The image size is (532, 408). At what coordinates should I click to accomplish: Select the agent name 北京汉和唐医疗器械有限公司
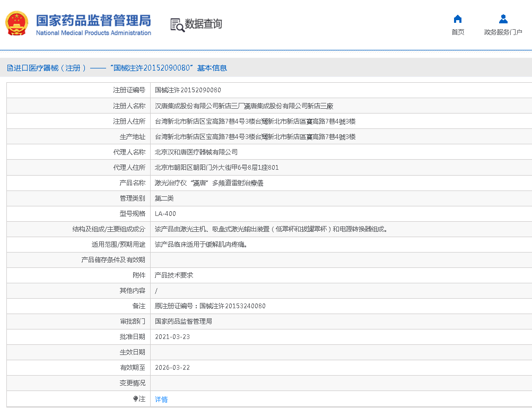196,152
